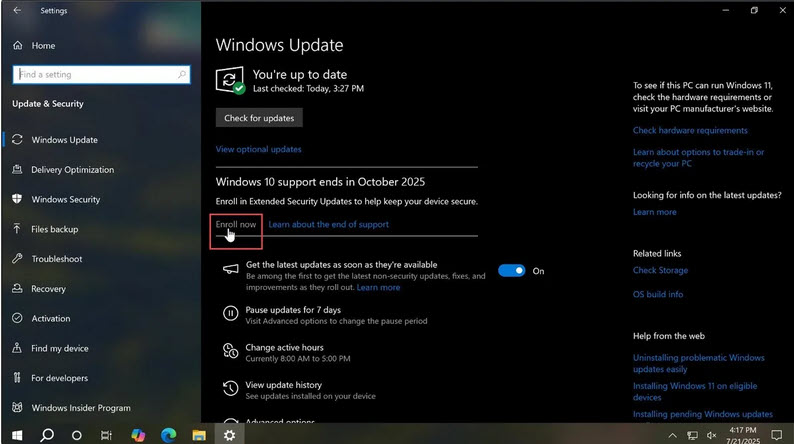Open Check hardware requirements link

click(x=690, y=131)
